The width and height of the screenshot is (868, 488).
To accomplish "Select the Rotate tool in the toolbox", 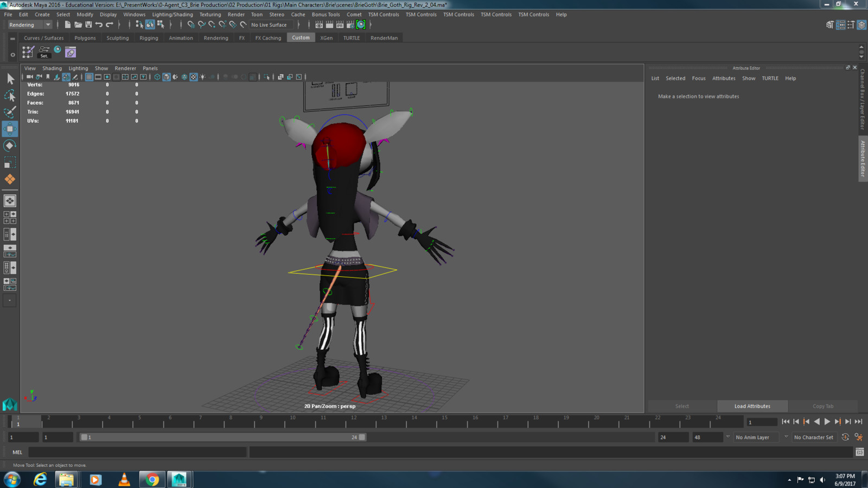I will tap(10, 145).
